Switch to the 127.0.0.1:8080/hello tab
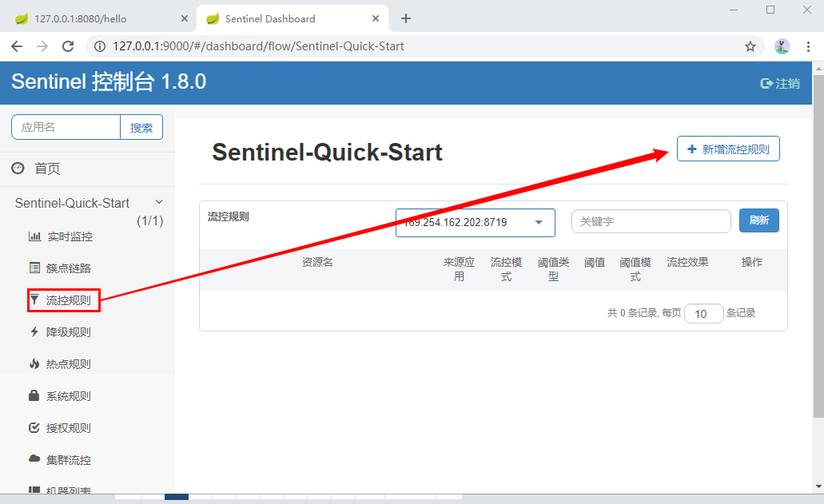The height and width of the screenshot is (504, 824). point(98,18)
